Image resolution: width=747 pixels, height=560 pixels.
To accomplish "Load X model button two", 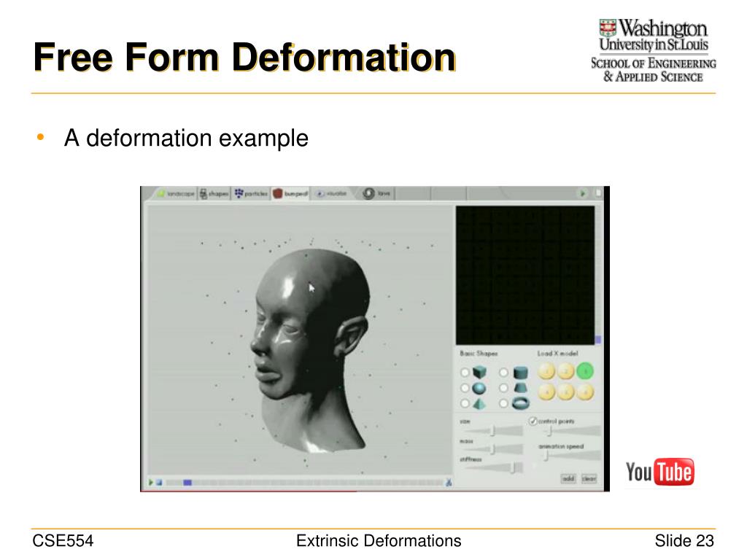I will point(566,371).
